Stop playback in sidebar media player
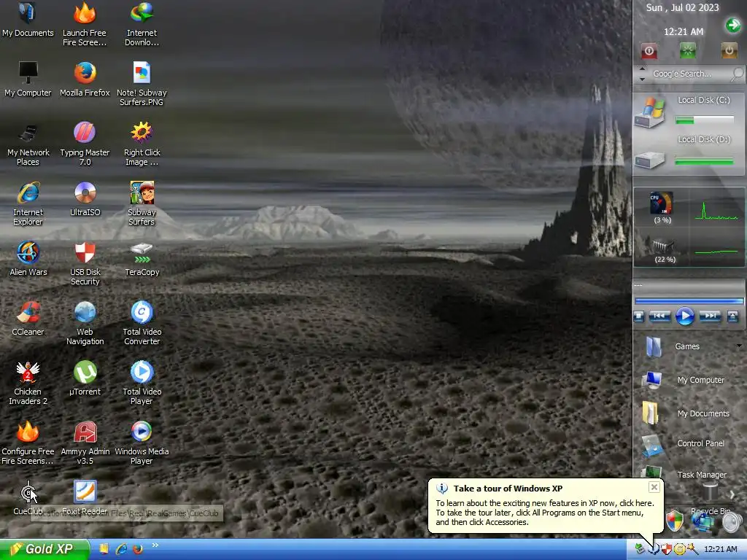Image resolution: width=747 pixels, height=560 pixels. [x=639, y=316]
